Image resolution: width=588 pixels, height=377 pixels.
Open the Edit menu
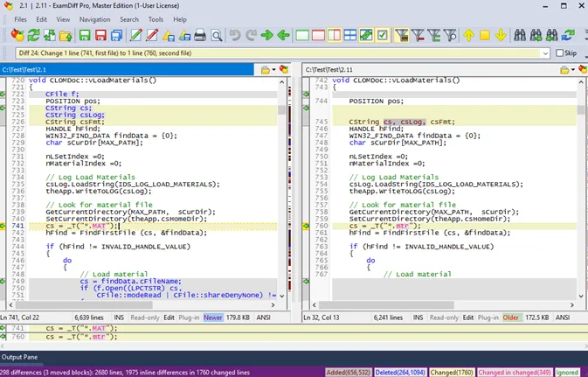42,19
